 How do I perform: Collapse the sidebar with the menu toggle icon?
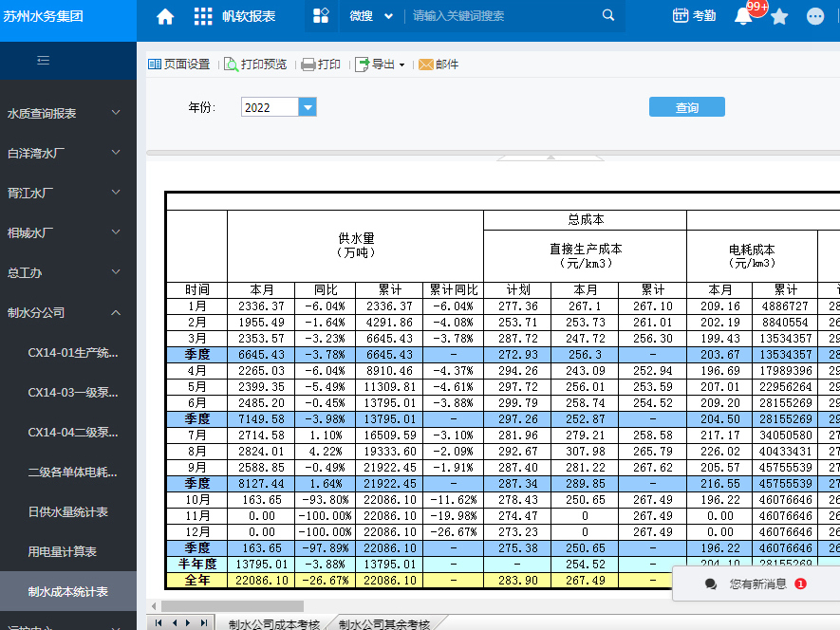[x=43, y=61]
